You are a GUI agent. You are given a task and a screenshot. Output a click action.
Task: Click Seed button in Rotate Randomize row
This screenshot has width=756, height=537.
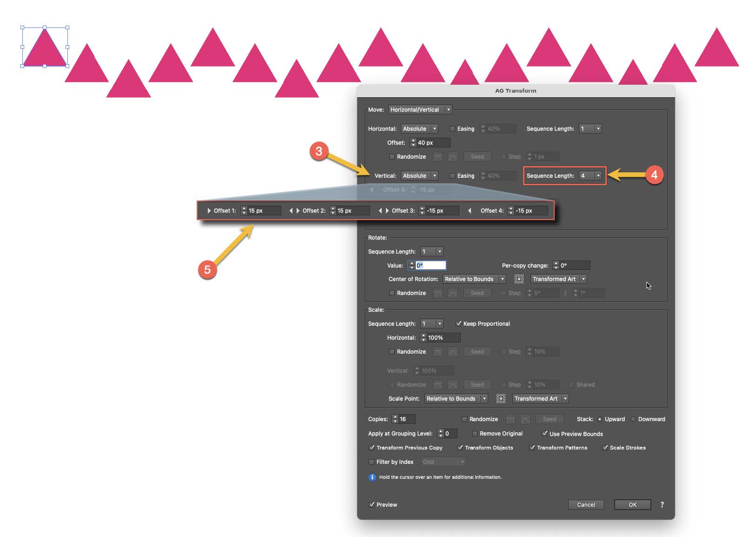477,293
